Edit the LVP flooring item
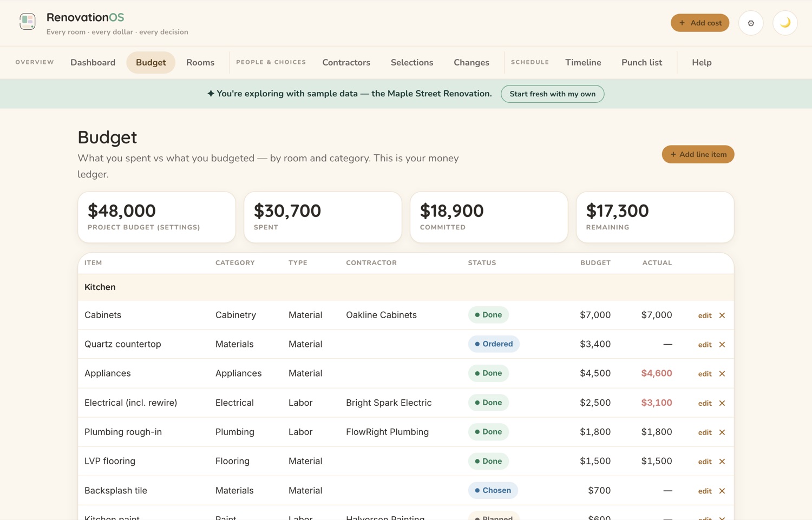The height and width of the screenshot is (520, 812). [704, 462]
